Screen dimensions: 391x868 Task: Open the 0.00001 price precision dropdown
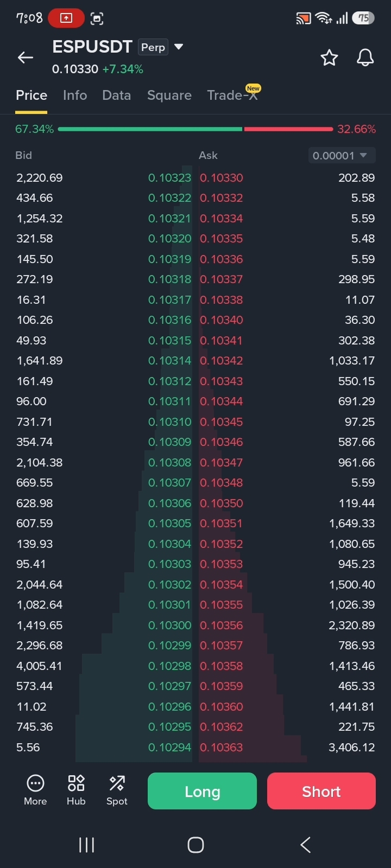click(x=340, y=156)
